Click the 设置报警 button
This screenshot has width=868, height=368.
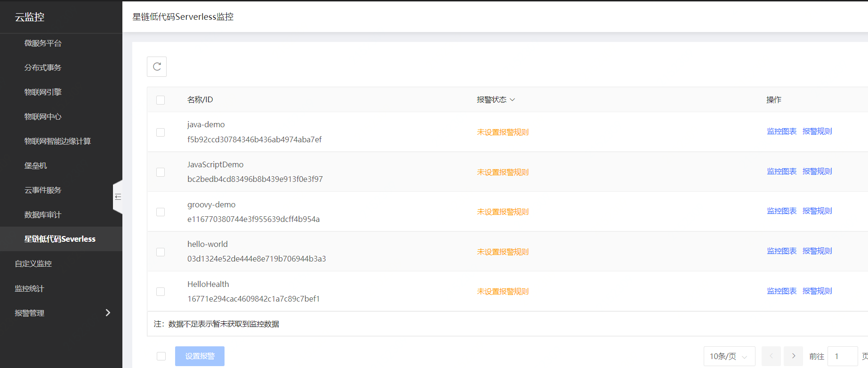[200, 356]
